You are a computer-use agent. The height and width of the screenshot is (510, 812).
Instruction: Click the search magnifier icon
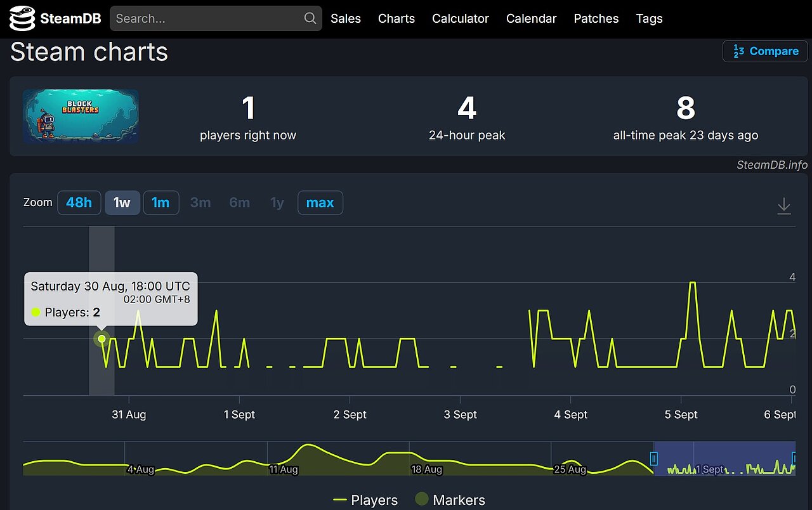click(310, 18)
